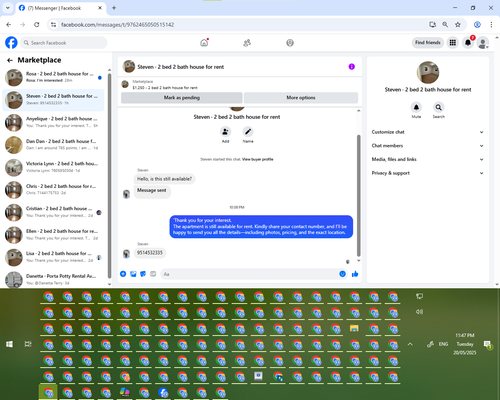Click the Facebook logo

pyautogui.click(x=11, y=43)
